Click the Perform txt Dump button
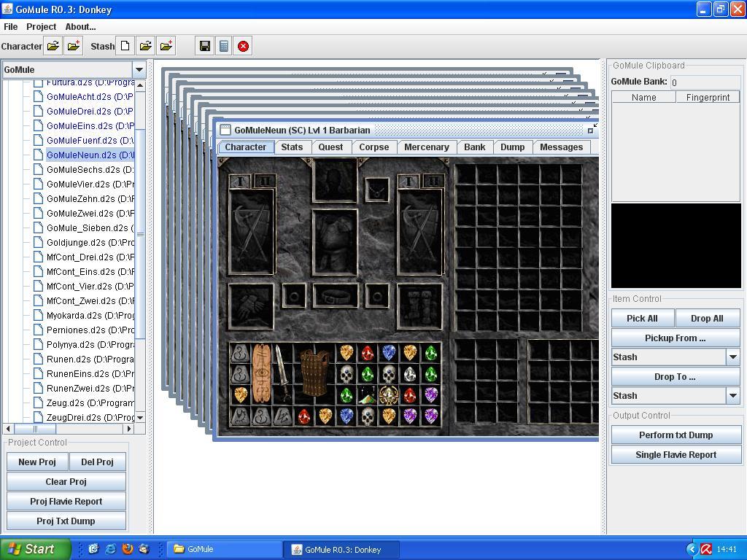Screen dimensions: 747x560 pyautogui.click(x=676, y=435)
